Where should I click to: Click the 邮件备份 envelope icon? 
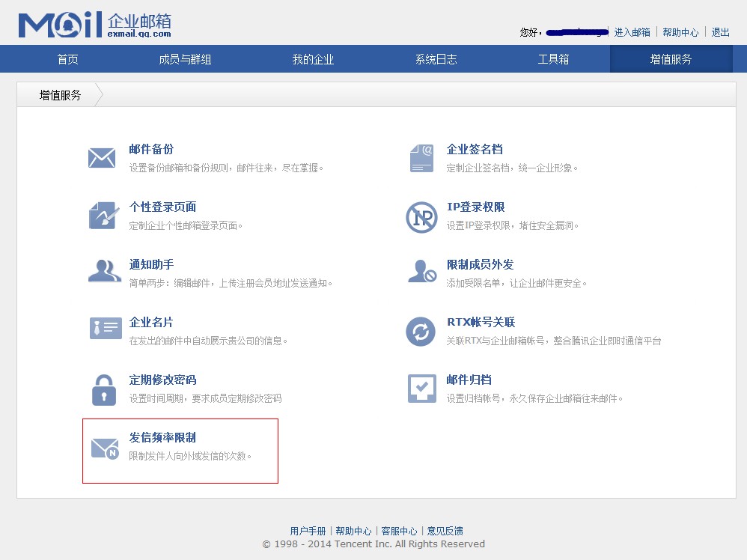point(102,158)
